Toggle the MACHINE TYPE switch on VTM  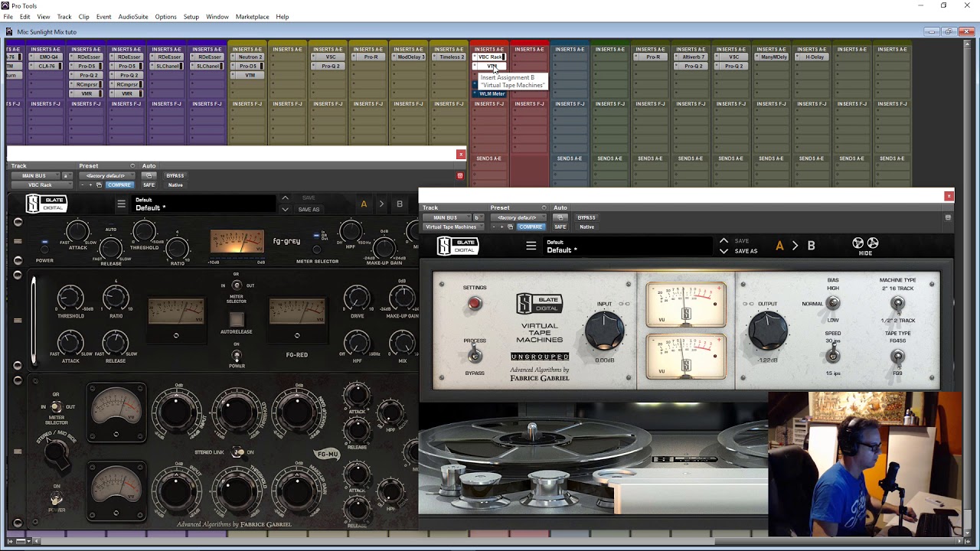tap(898, 304)
